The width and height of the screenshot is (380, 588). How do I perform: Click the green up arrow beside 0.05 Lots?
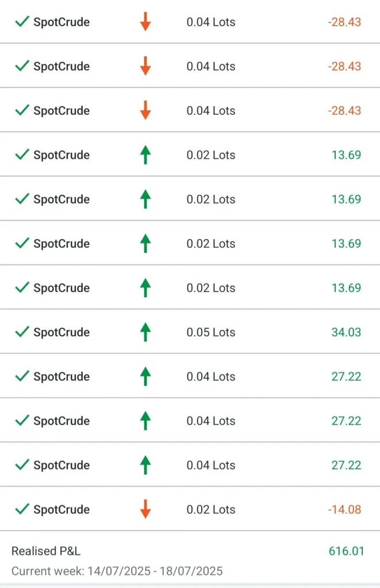tap(145, 332)
